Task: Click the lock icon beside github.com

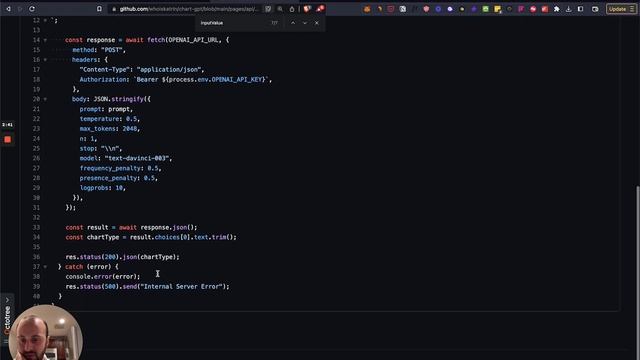Action: click(x=114, y=9)
